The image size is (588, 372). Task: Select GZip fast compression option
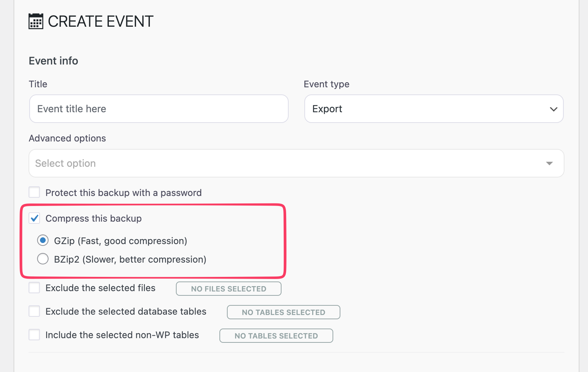(x=43, y=241)
